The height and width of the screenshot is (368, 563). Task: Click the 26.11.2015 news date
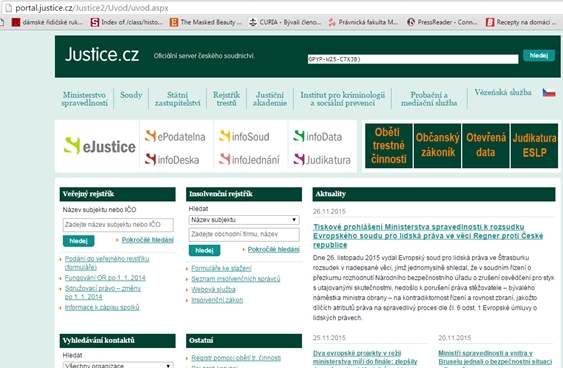coord(329,211)
